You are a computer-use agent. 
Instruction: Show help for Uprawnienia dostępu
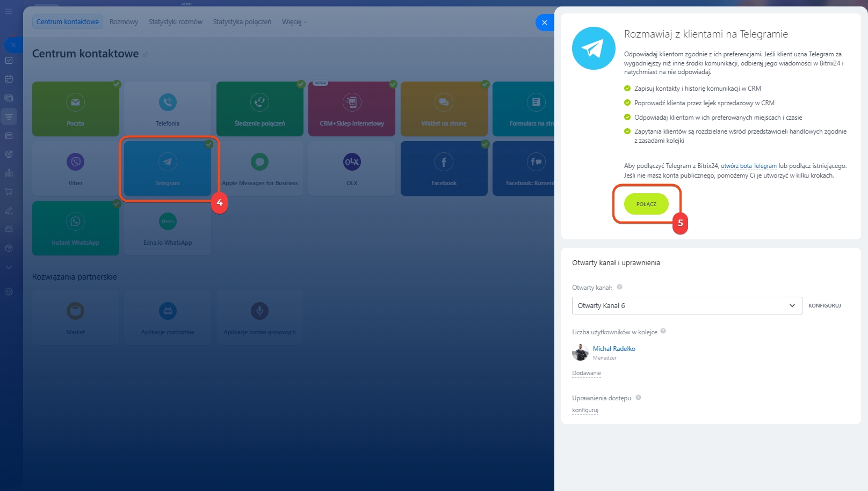[x=638, y=398]
